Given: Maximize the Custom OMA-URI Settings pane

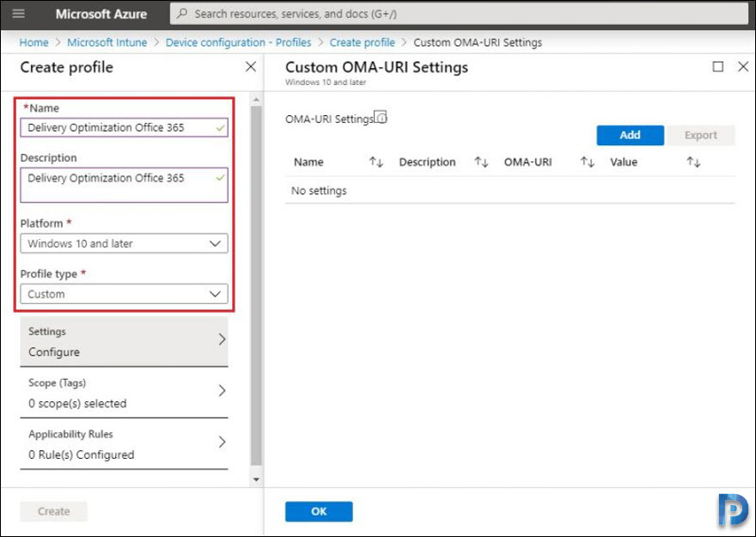Looking at the screenshot, I should (x=718, y=66).
